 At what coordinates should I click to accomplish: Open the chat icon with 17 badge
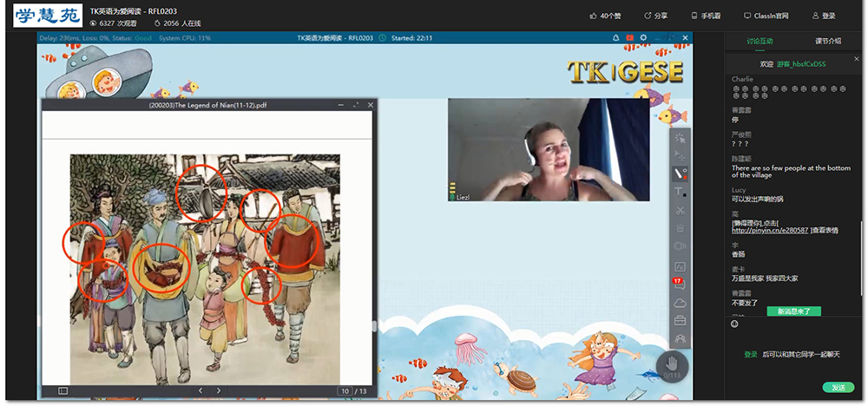(680, 285)
